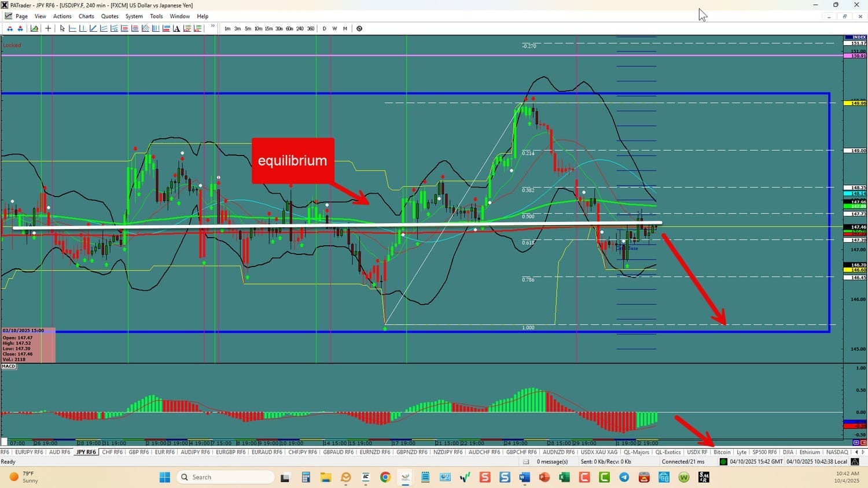868x488 pixels.
Task: Open the Quotes menu
Action: pos(109,16)
